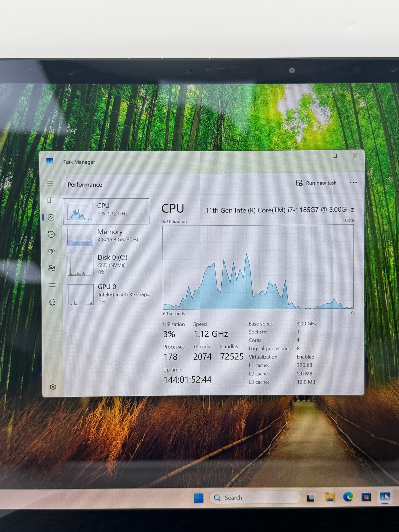Image resolution: width=399 pixels, height=532 pixels.
Task: Open the Windows Start button on taskbar
Action: tap(199, 498)
